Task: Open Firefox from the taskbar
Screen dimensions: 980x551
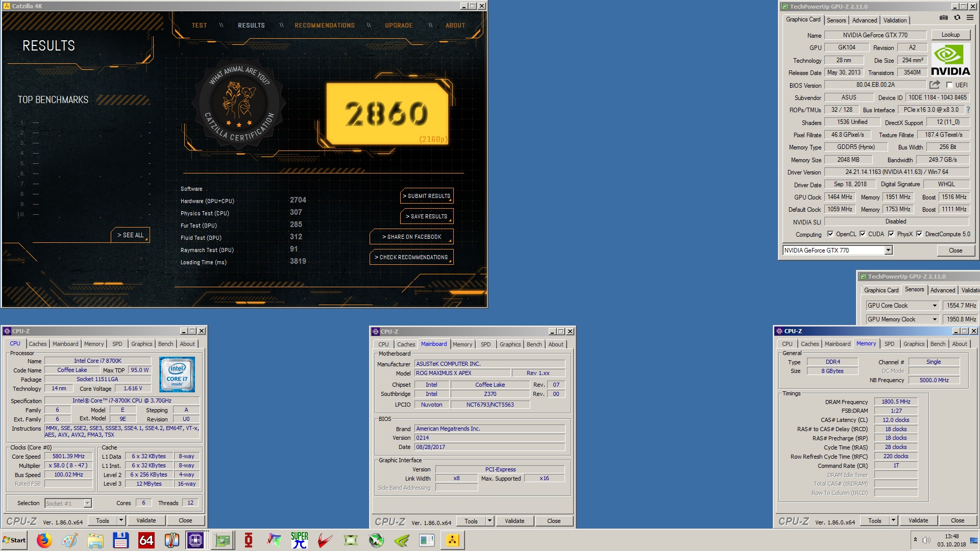Action: 44,540
